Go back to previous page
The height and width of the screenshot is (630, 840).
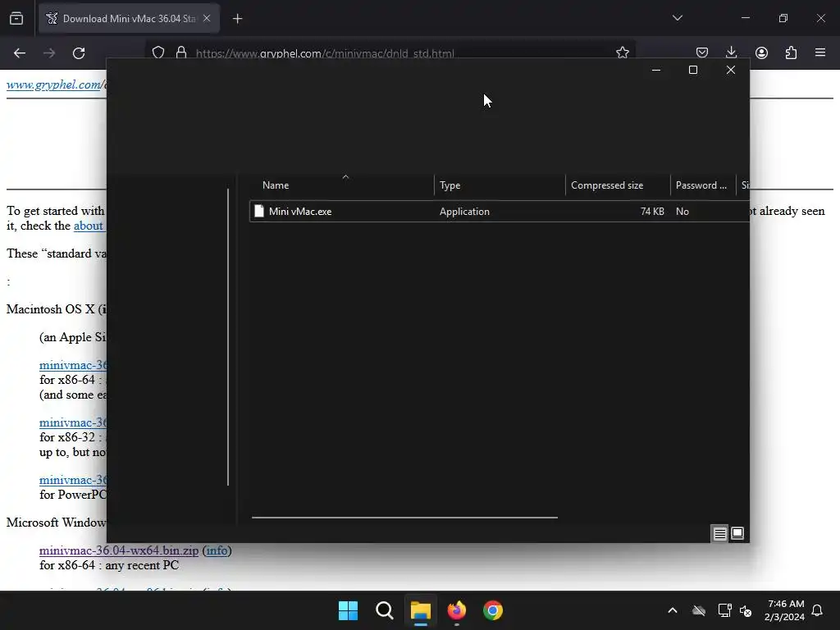coord(20,53)
